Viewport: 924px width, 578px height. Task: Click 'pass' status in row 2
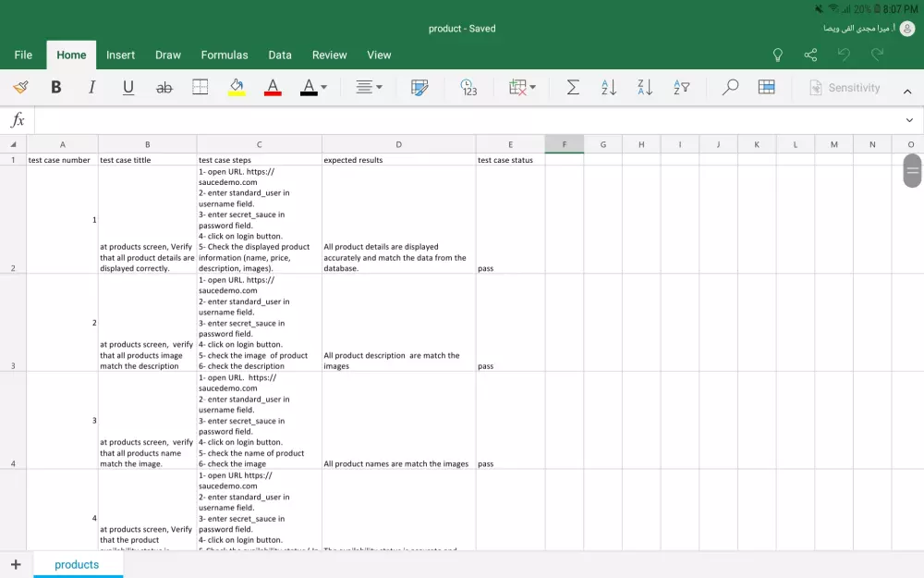486,268
